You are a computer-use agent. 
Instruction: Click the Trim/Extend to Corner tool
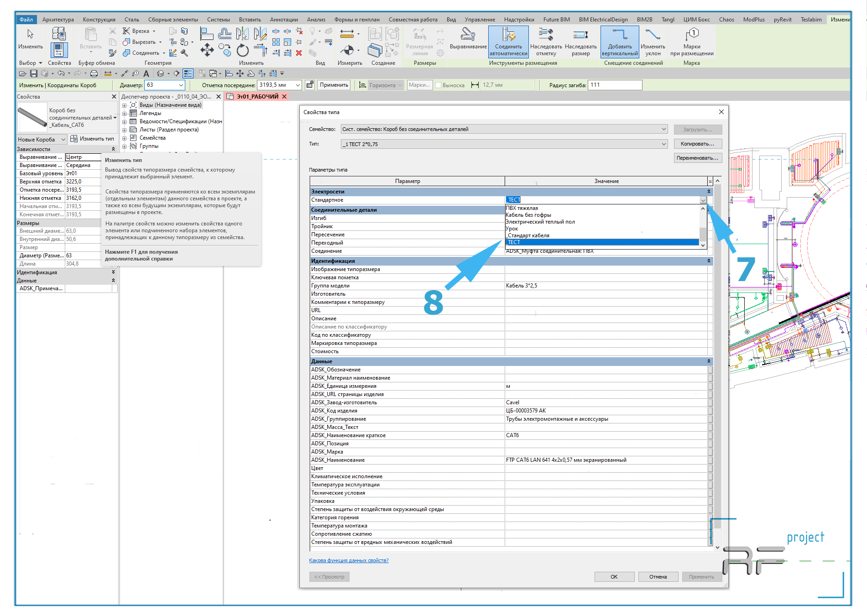tap(260, 50)
